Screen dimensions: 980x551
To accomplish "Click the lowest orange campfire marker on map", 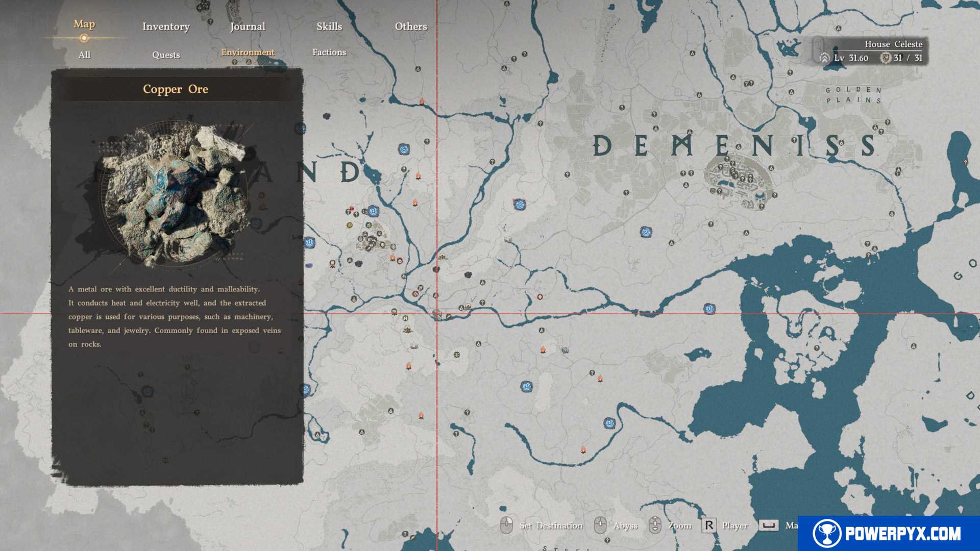I will 583,449.
